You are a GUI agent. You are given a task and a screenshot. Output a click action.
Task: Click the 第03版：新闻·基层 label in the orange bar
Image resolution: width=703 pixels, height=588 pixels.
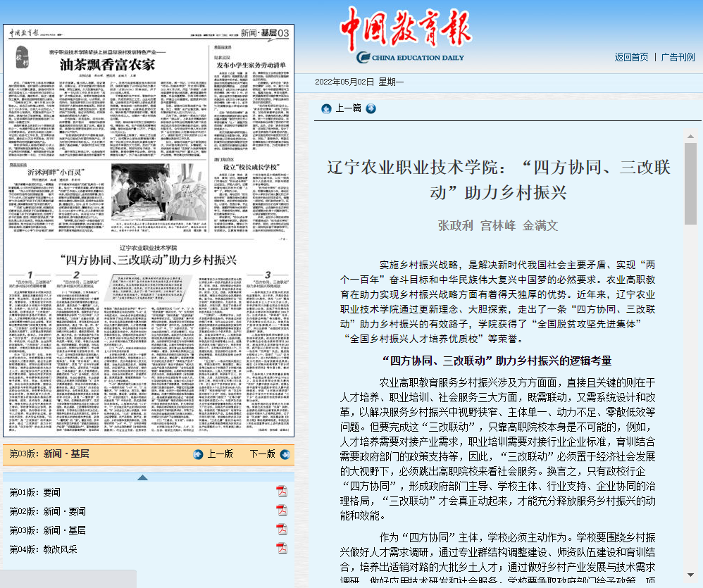49,453
